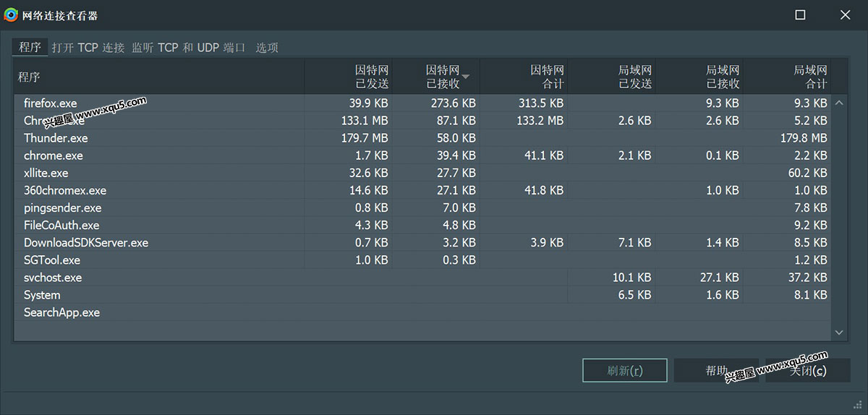Switch to the 程序 tab
The width and height of the screenshot is (868, 415).
tap(30, 47)
